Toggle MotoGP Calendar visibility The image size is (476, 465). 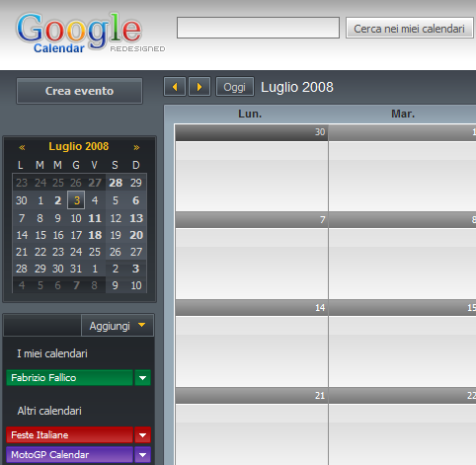[69, 455]
